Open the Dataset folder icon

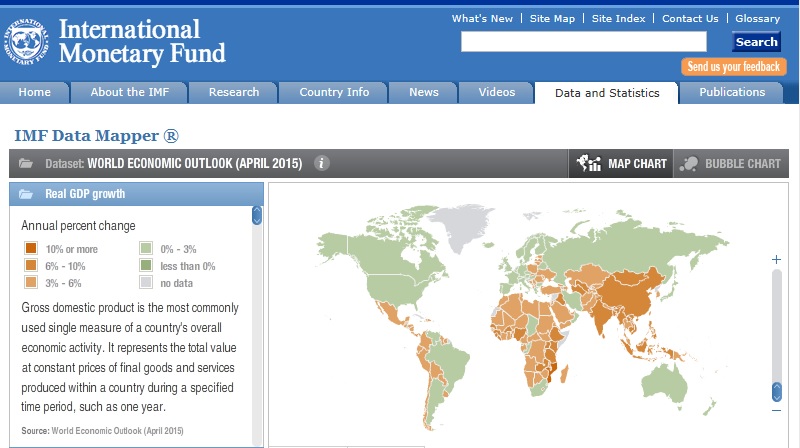26,163
